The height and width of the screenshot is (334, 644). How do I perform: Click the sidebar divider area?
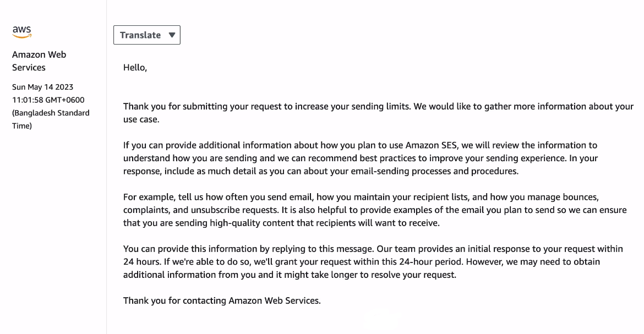(106, 165)
